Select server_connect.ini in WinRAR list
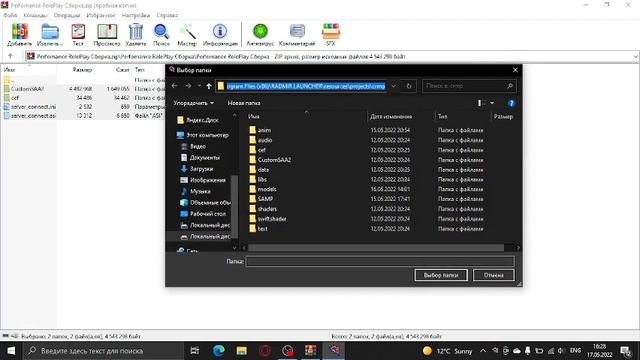This screenshot has width=640, height=360. click(33, 107)
